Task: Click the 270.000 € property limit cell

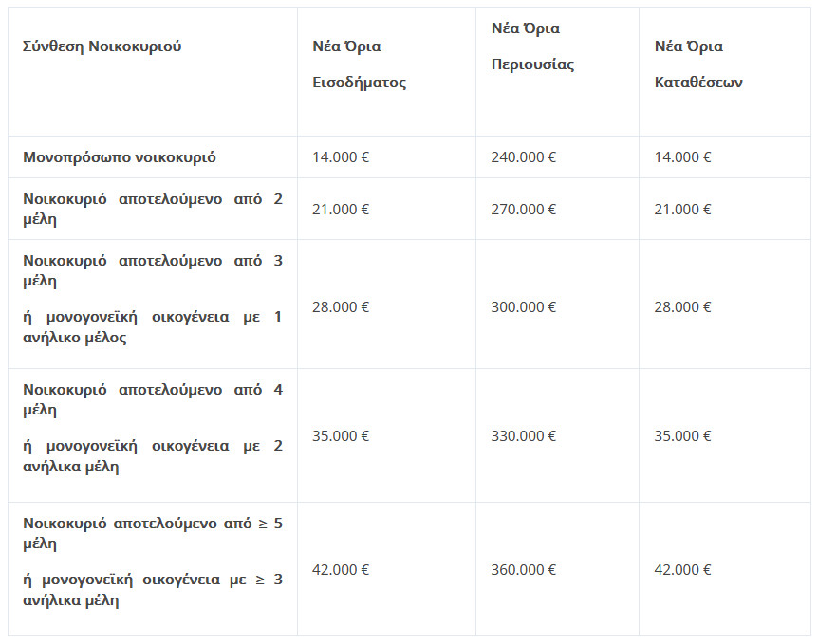Action: 523,209
